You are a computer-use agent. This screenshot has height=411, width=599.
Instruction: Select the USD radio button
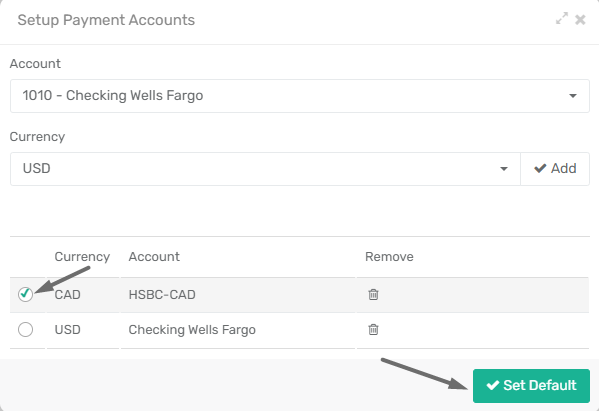point(25,329)
